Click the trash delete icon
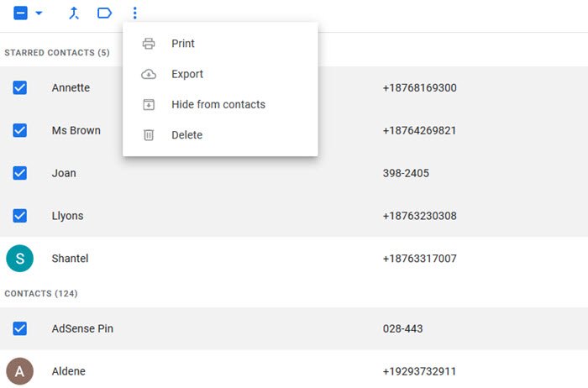Viewport: 588px width, 388px height. click(x=149, y=135)
